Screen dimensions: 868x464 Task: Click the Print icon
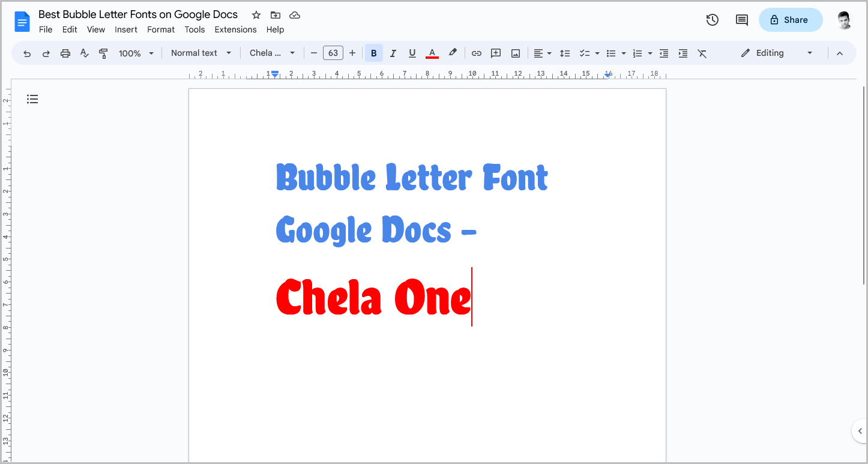pyautogui.click(x=65, y=53)
